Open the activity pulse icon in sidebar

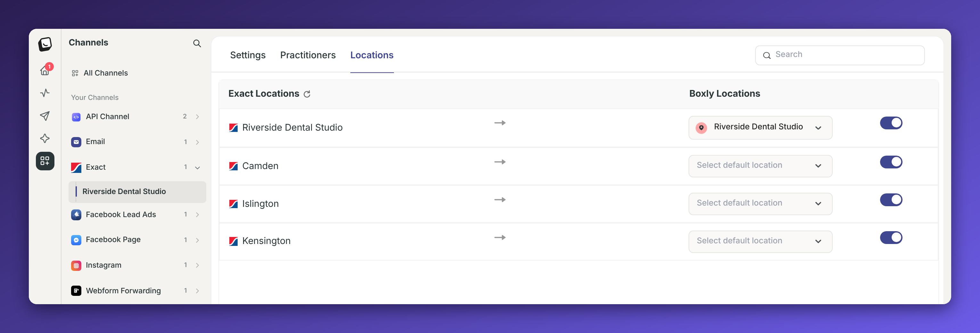(45, 93)
